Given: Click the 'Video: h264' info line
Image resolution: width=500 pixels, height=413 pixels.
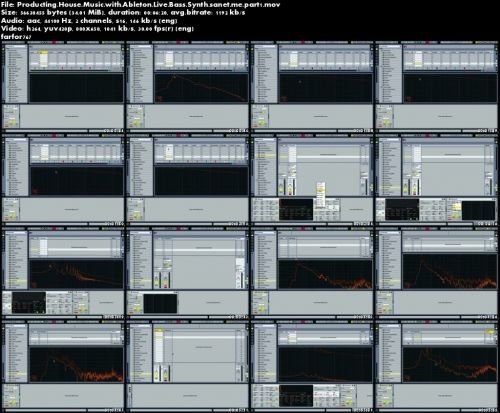Looking at the screenshot, I should click(97, 29).
